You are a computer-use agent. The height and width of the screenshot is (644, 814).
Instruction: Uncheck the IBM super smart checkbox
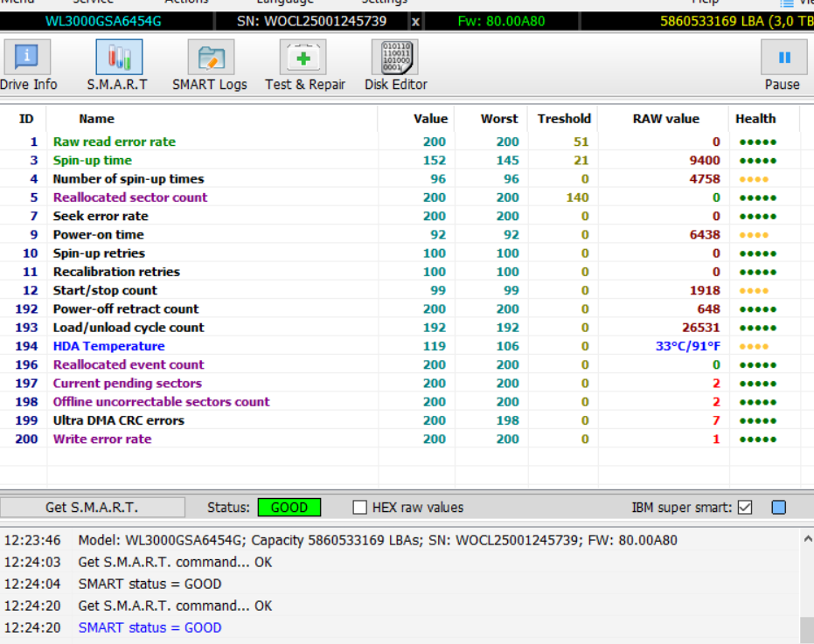click(745, 508)
